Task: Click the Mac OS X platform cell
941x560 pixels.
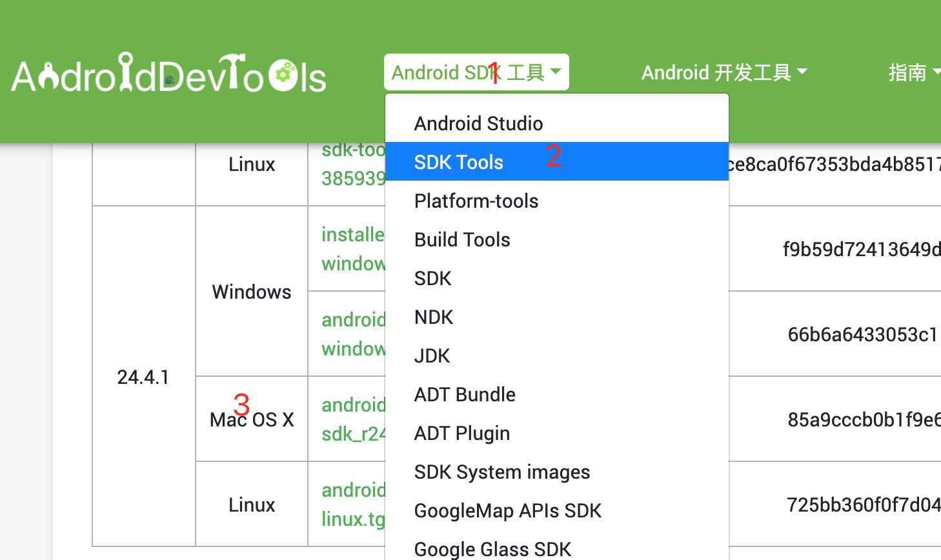Action: (x=252, y=419)
